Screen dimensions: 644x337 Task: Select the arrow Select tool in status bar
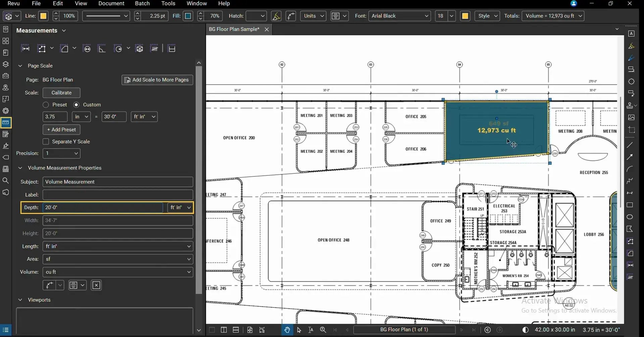coord(299,330)
